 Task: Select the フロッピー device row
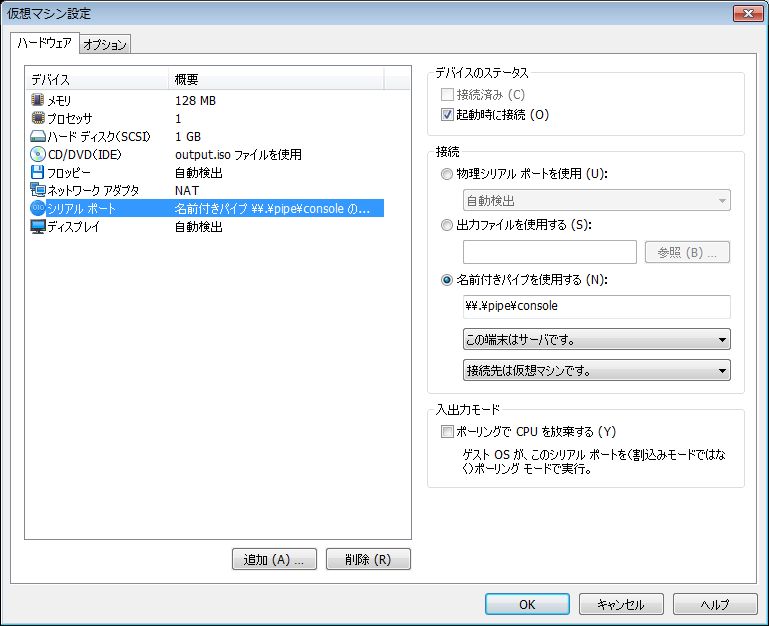pos(206,172)
